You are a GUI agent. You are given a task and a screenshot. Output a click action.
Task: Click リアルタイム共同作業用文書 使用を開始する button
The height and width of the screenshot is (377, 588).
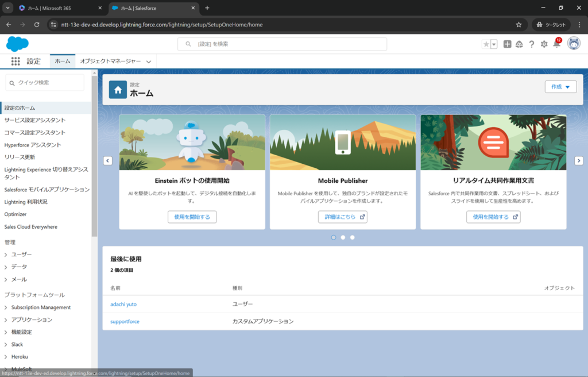pos(493,217)
